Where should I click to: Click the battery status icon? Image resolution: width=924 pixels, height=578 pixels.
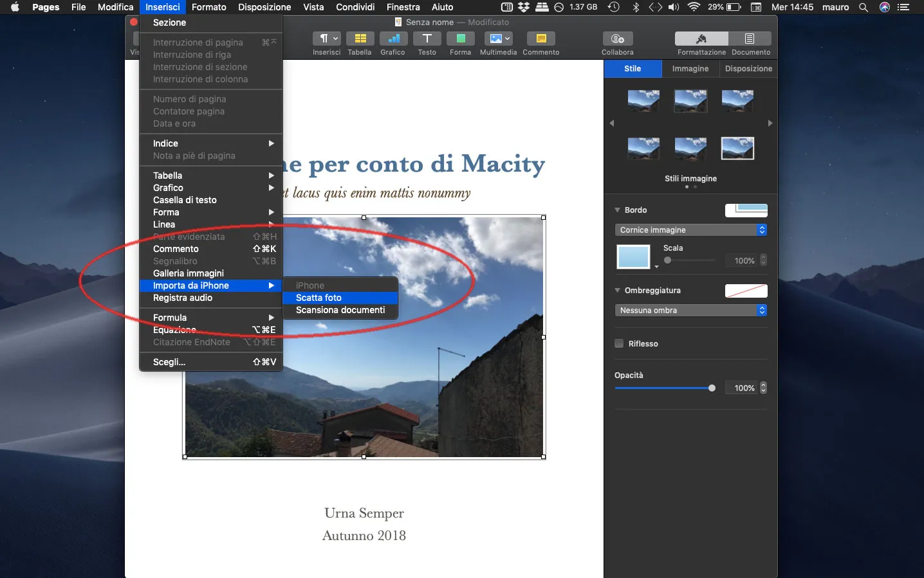734,7
